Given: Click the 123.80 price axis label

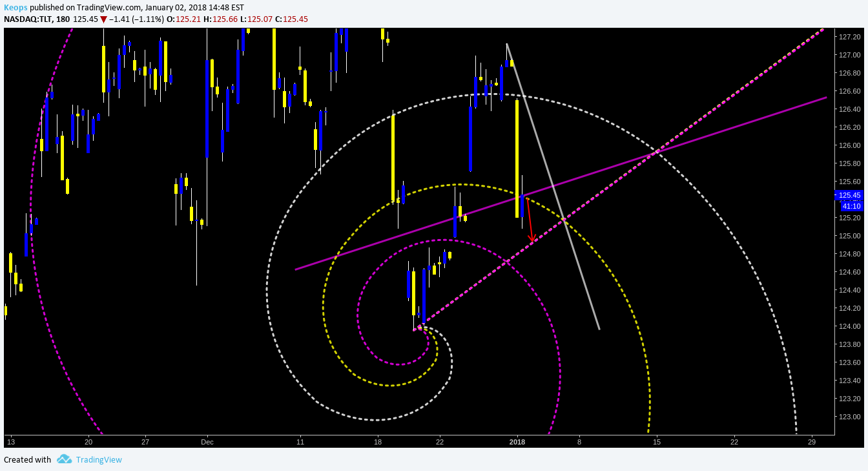Looking at the screenshot, I should coord(849,344).
